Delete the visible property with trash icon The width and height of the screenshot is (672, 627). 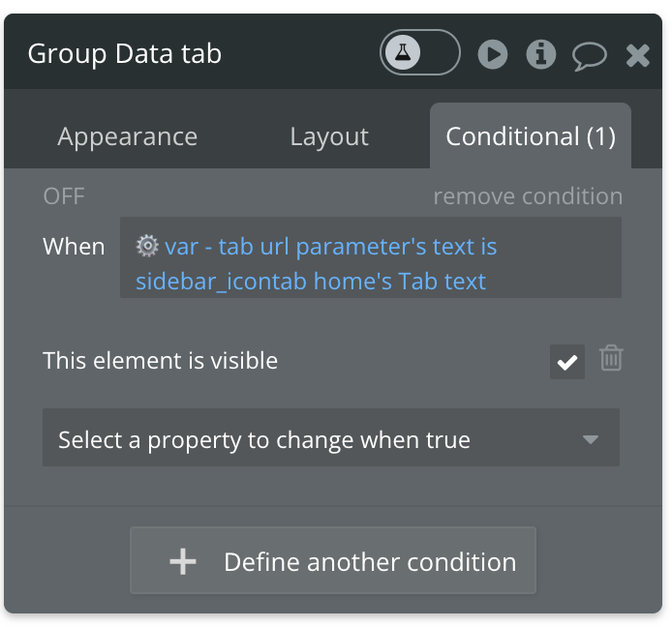pos(611,359)
